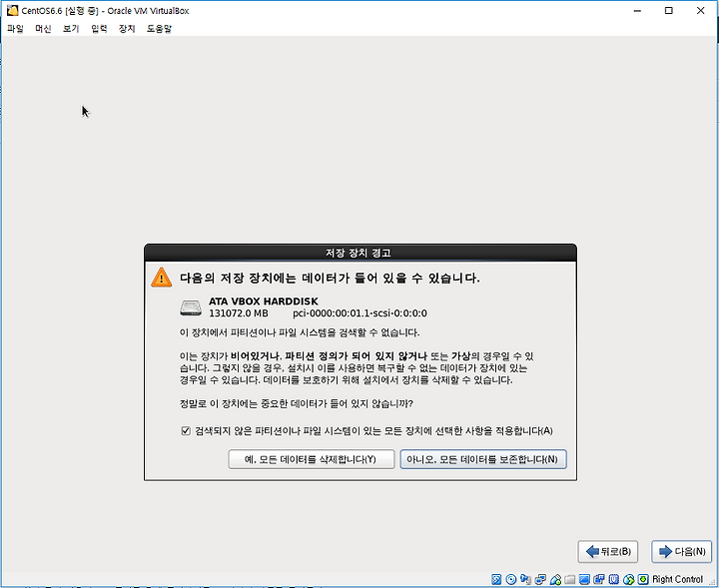Click the CPU virtualization status icon
This screenshot has height=588, width=719.
pyautogui.click(x=614, y=579)
